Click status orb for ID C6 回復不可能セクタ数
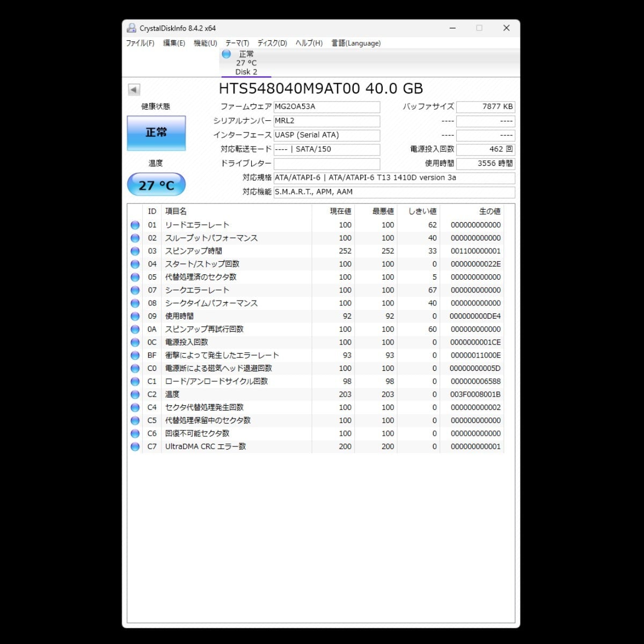This screenshot has height=644, width=644. click(x=135, y=434)
